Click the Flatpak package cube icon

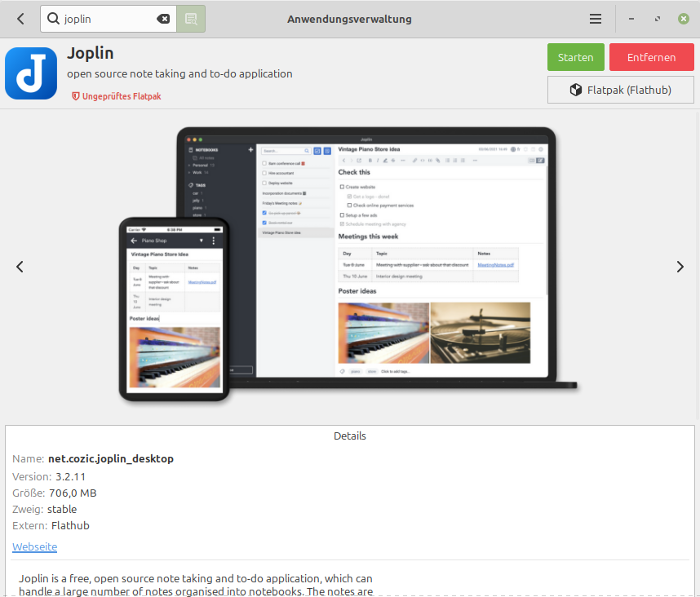(x=575, y=91)
